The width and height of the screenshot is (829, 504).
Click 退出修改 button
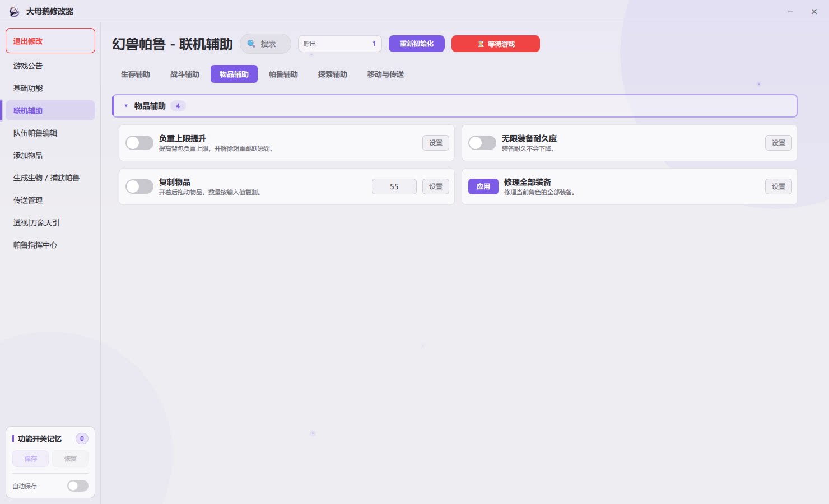point(50,41)
